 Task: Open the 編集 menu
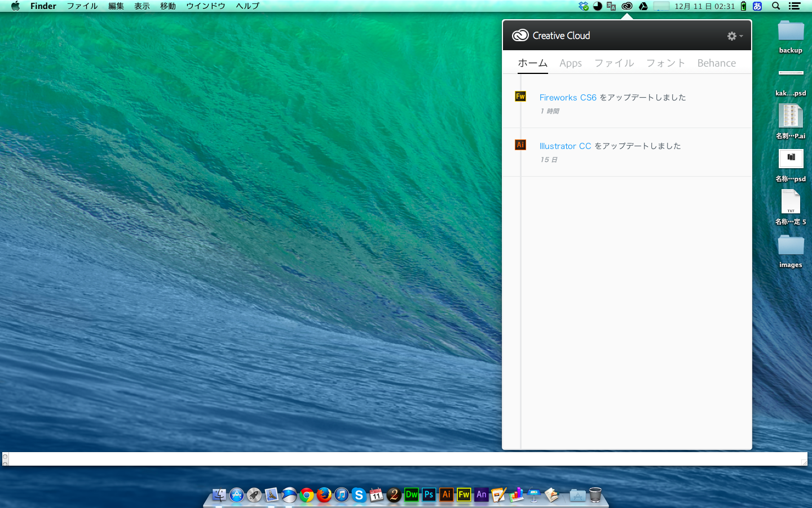pyautogui.click(x=116, y=6)
